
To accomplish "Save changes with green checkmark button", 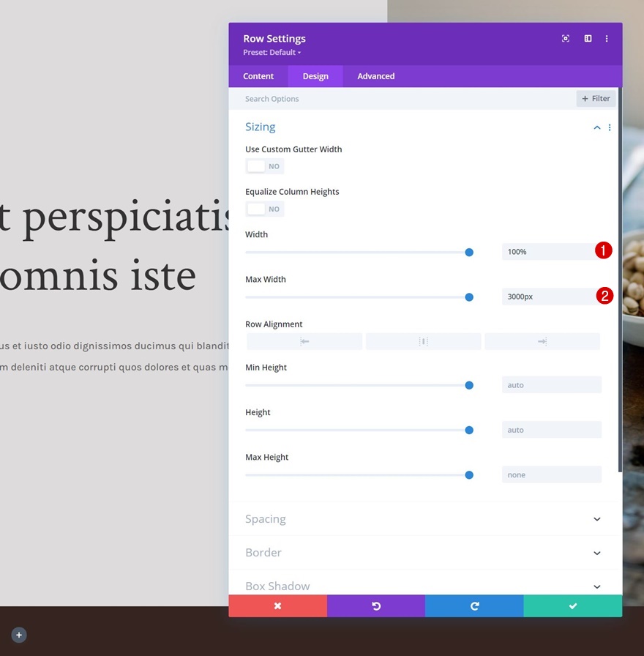I will point(573,605).
